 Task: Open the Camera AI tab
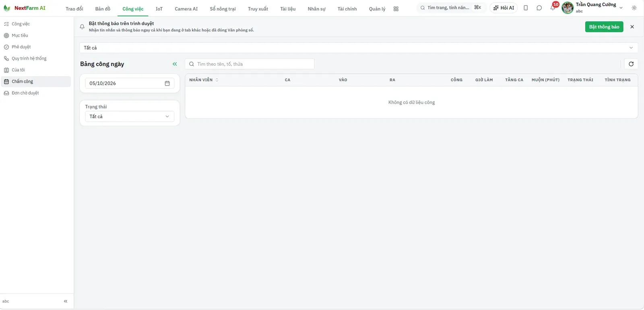186,9
